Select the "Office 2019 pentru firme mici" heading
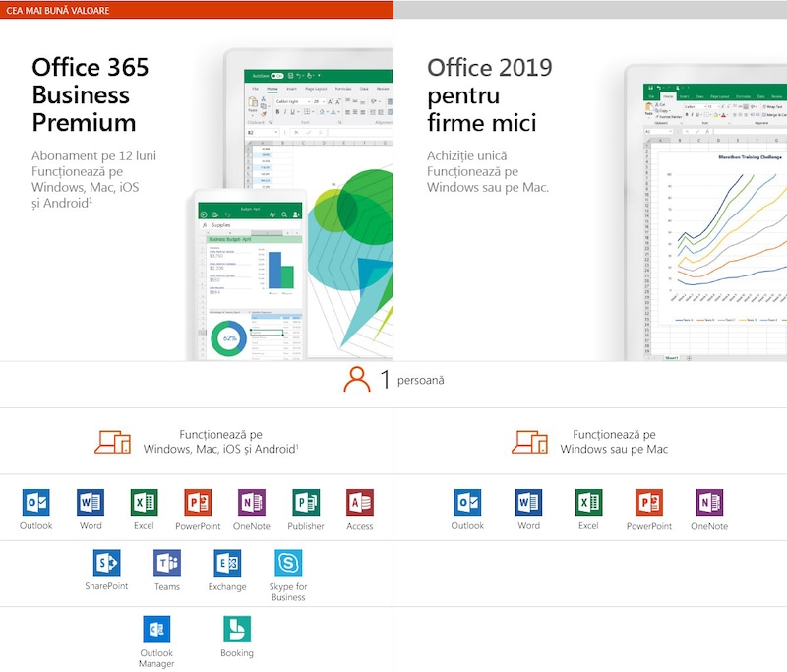787x672 pixels. coord(489,94)
